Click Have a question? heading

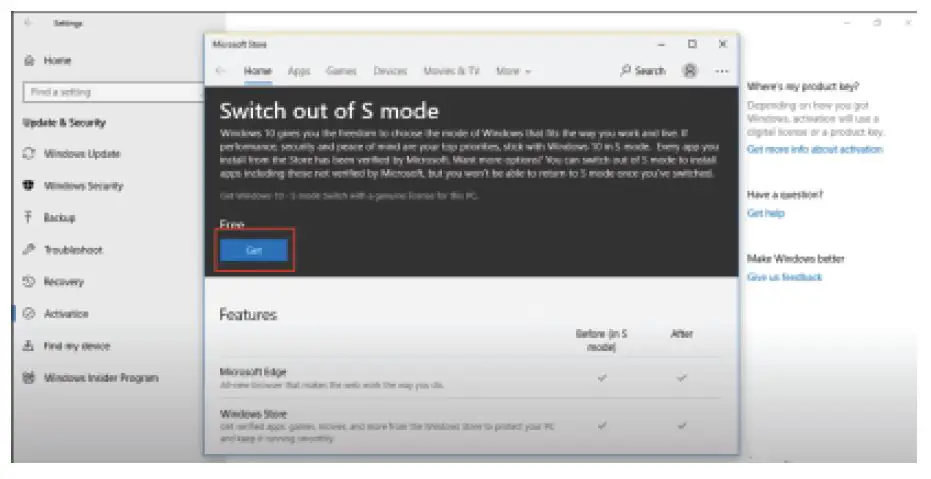click(x=784, y=195)
